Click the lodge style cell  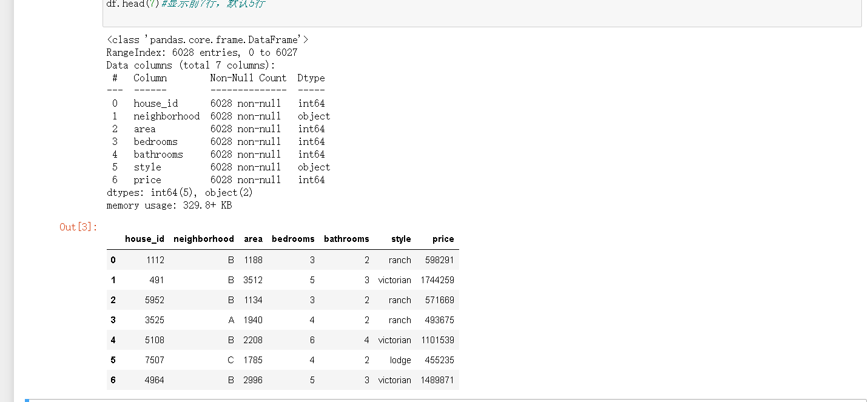[x=400, y=360]
